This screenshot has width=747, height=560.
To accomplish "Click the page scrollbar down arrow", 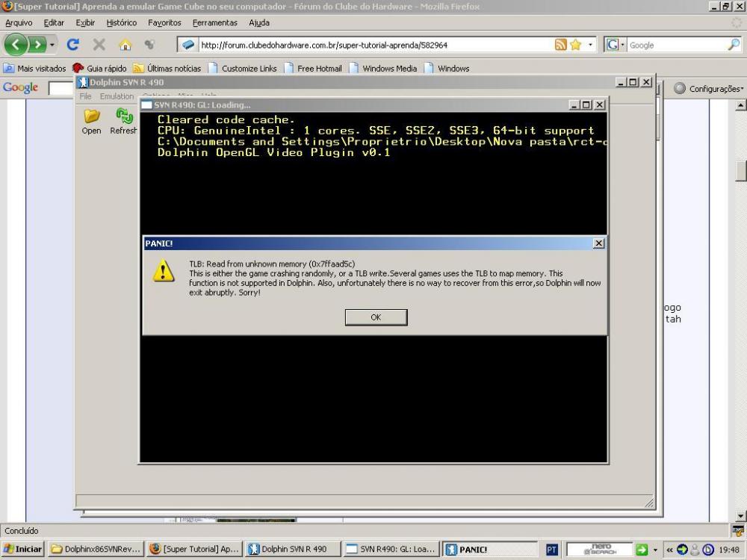I will pyautogui.click(x=741, y=516).
